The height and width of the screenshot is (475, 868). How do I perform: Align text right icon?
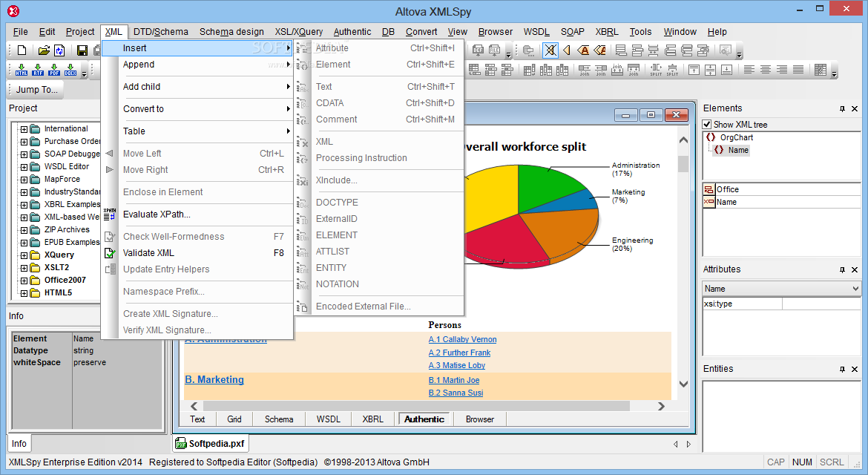(782, 70)
